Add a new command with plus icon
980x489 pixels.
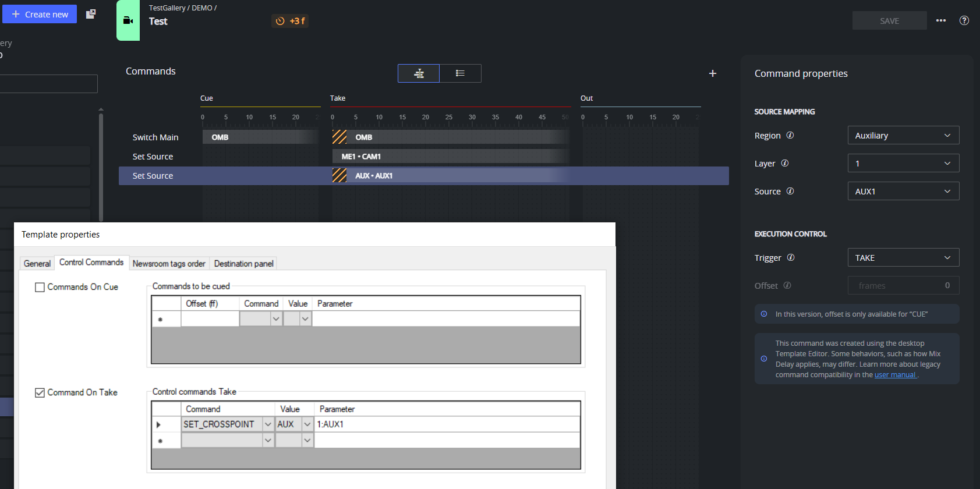[713, 73]
